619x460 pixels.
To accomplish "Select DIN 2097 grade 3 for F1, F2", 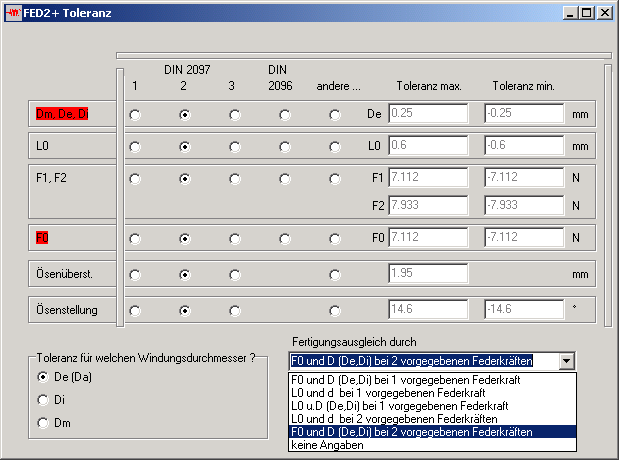I will click(235, 179).
